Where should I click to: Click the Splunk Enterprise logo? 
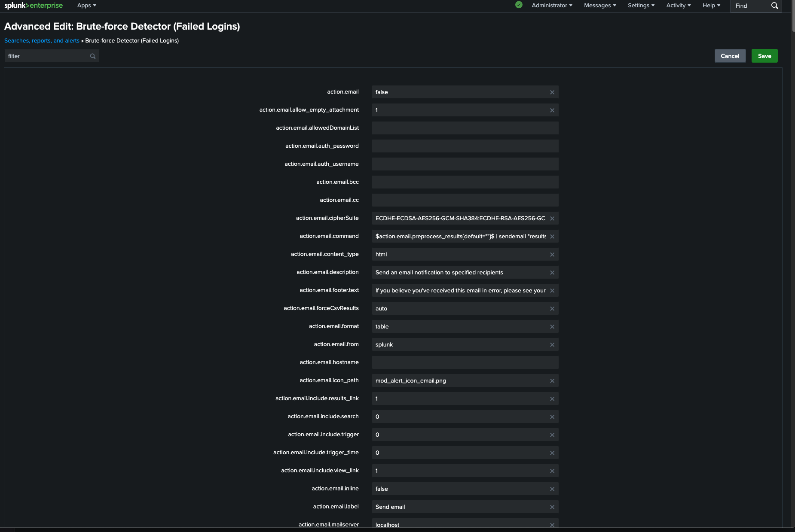(x=34, y=6)
